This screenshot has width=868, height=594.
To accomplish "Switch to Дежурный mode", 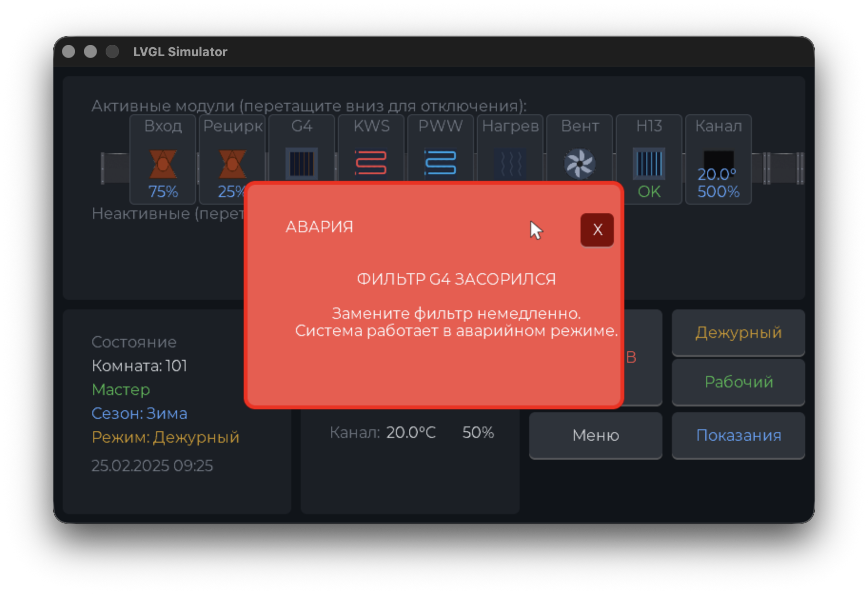I will click(x=738, y=333).
